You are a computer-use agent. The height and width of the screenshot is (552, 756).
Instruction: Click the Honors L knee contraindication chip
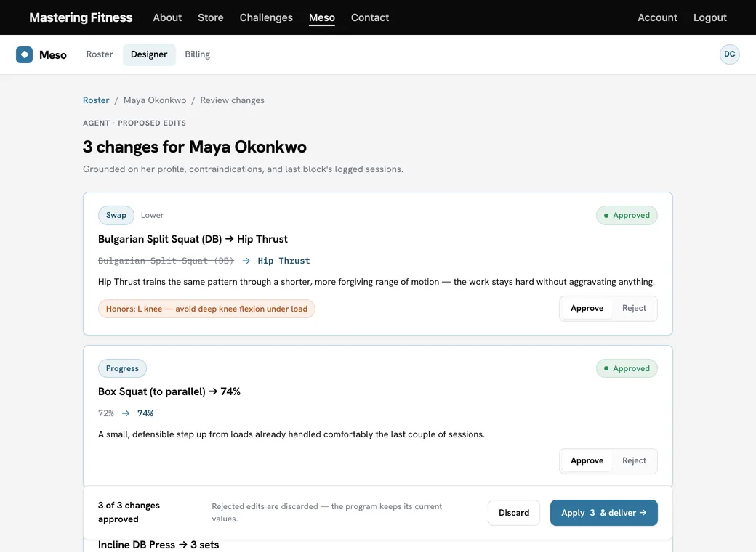[x=206, y=309]
